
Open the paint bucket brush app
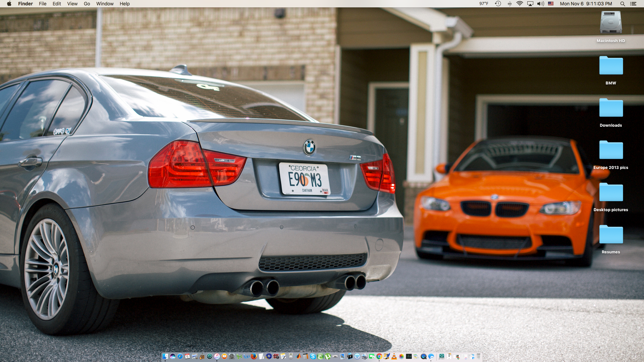click(387, 356)
